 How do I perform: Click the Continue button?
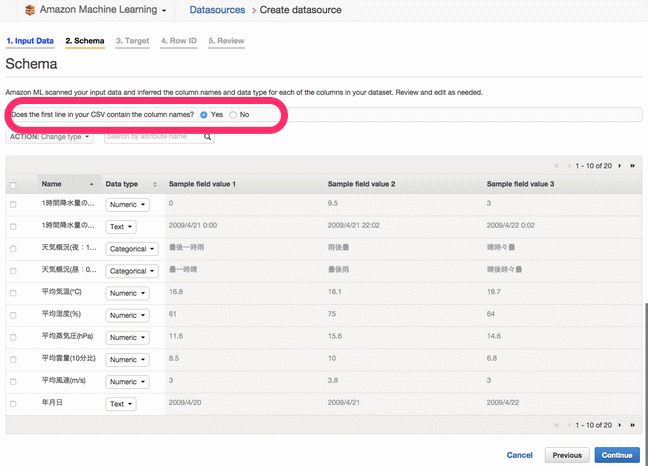(617, 455)
